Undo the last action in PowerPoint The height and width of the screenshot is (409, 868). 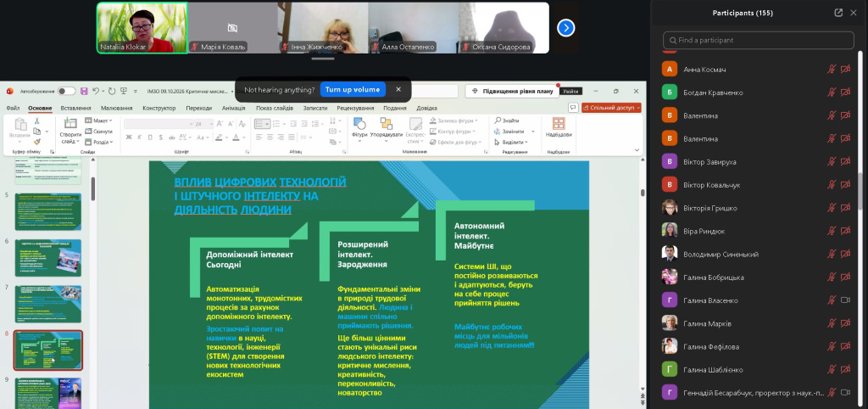click(96, 91)
